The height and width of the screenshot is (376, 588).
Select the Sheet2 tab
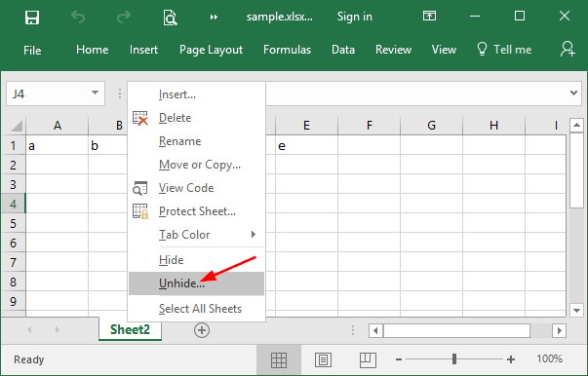[130, 329]
